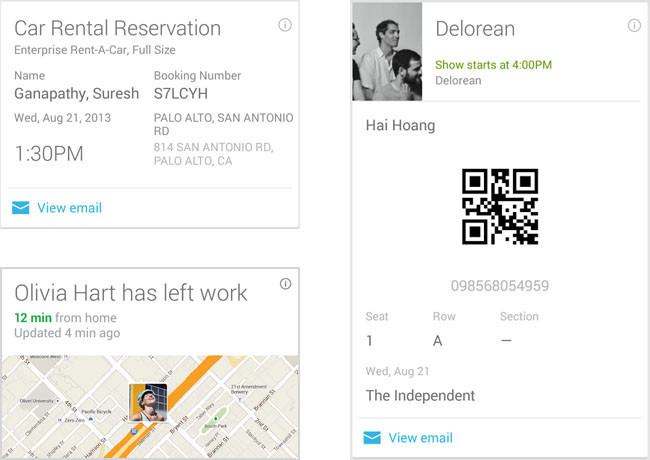The height and width of the screenshot is (460, 650).
Task: Click the Delorean event title
Action: [475, 29]
